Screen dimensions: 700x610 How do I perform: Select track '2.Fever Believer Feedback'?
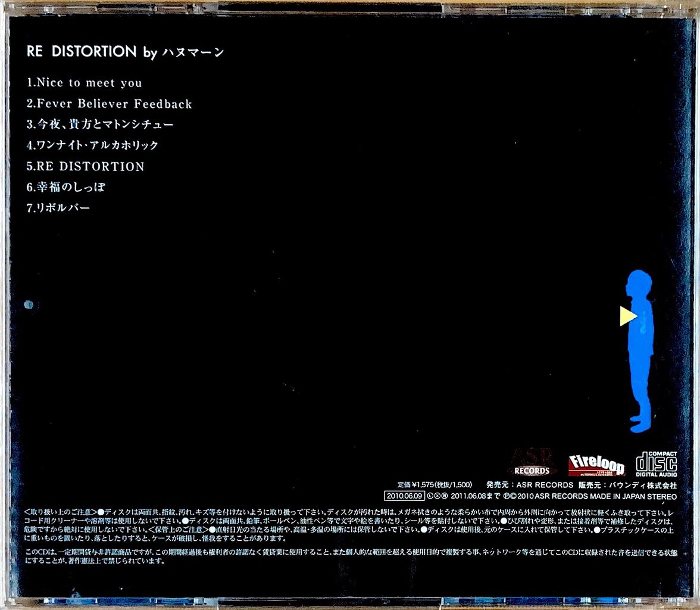[110, 104]
